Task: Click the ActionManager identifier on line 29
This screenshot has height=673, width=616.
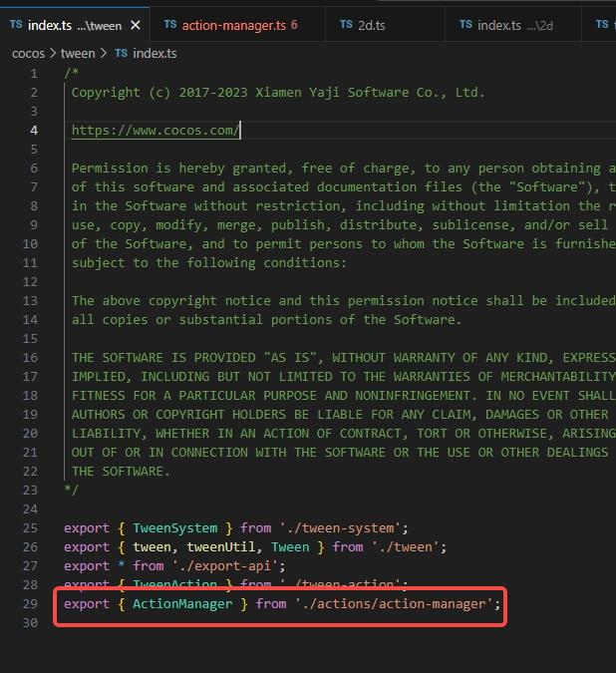Action: point(182,604)
